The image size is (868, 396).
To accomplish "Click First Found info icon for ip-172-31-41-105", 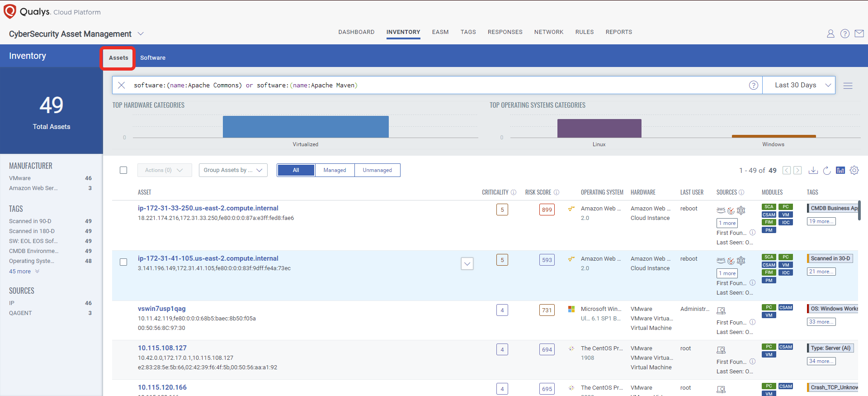I will (x=753, y=283).
